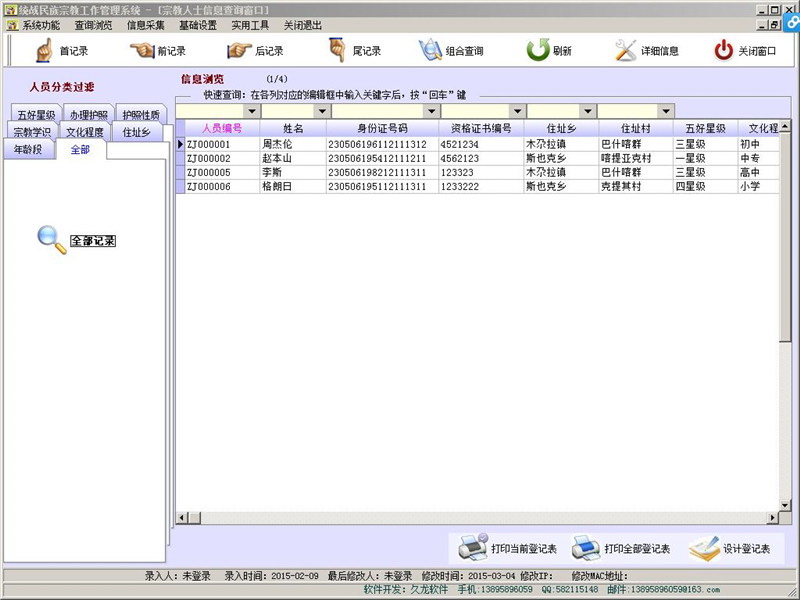Open the 基础设置 menu
Image resolution: width=800 pixels, height=600 pixels.
pyautogui.click(x=198, y=25)
